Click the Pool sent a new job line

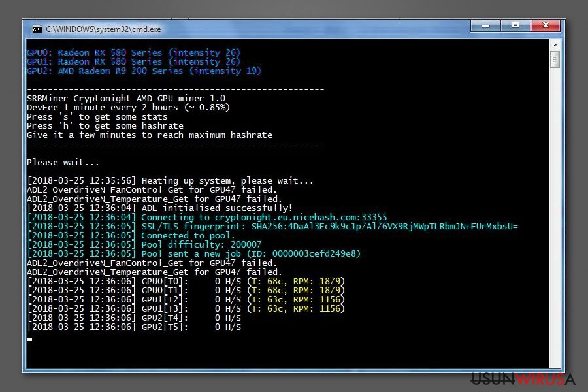point(193,253)
